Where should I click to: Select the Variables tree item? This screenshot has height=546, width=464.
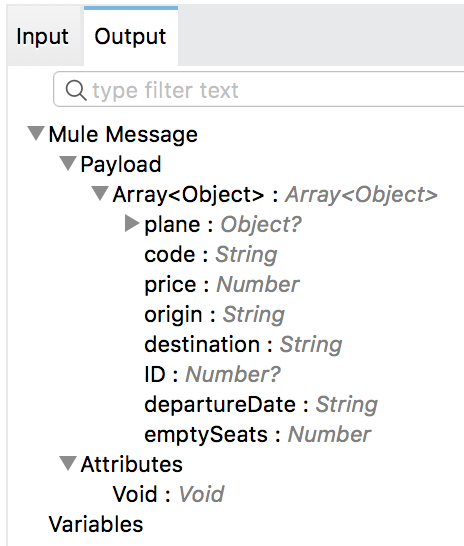[x=96, y=524]
